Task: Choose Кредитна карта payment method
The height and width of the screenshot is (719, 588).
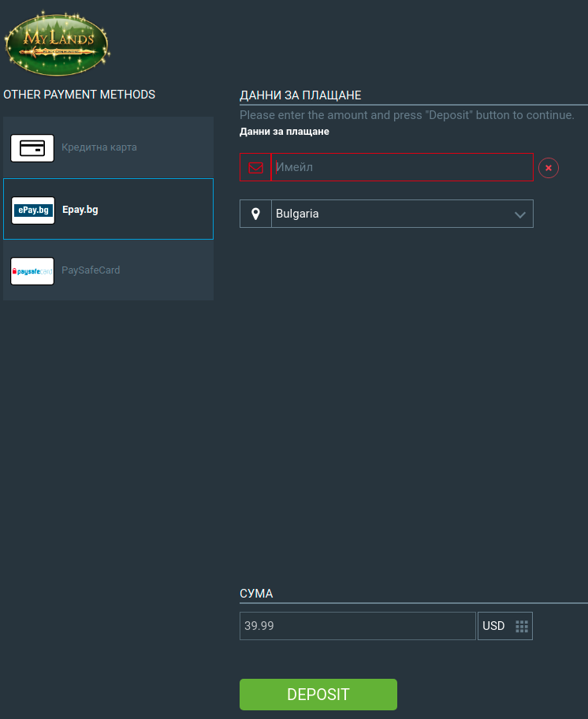Action: tap(108, 147)
